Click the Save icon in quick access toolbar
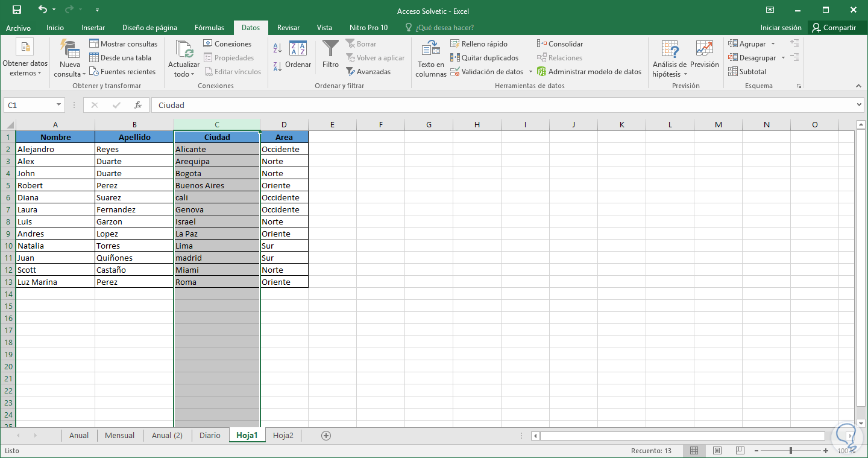 [17, 10]
